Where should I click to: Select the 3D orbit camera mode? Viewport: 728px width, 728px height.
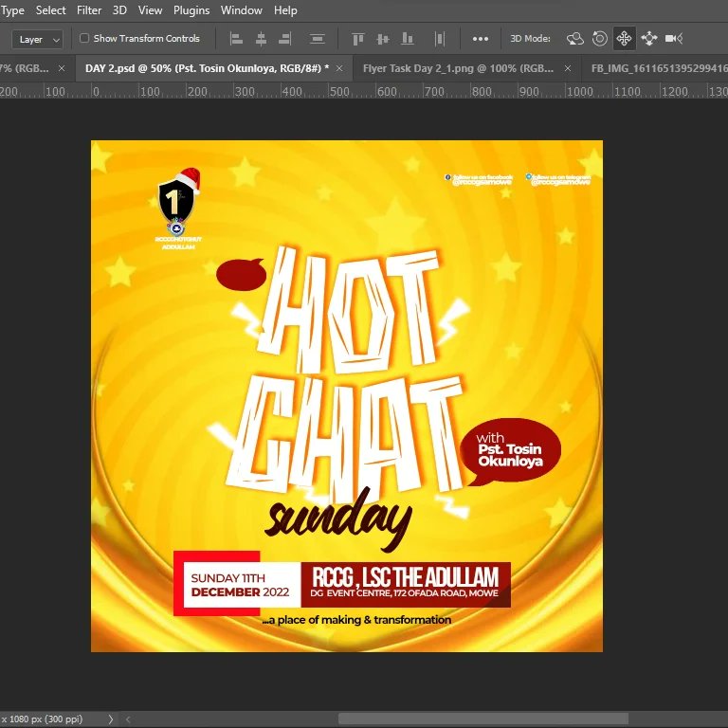click(x=575, y=39)
